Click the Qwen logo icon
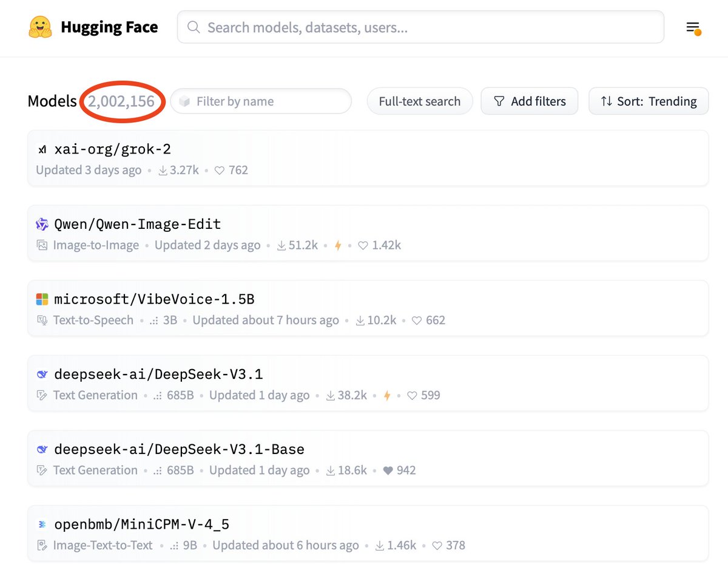 (x=42, y=225)
